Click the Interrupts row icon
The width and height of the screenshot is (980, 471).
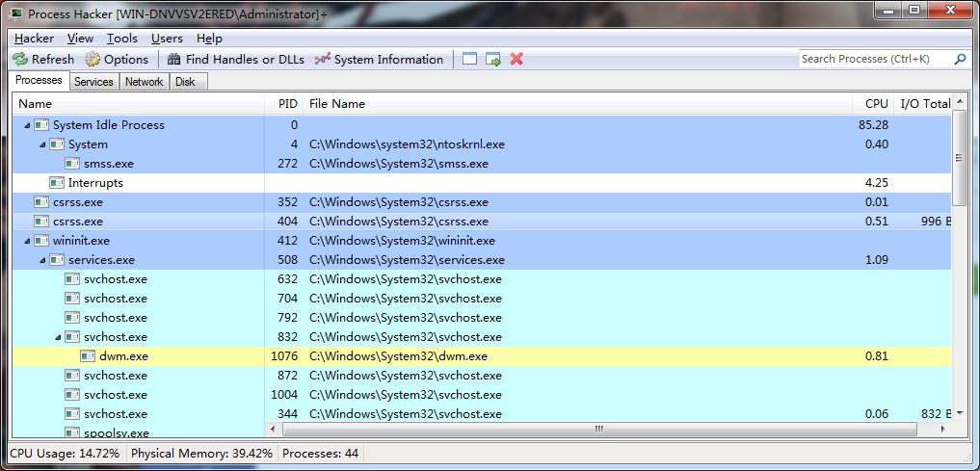[x=57, y=183]
